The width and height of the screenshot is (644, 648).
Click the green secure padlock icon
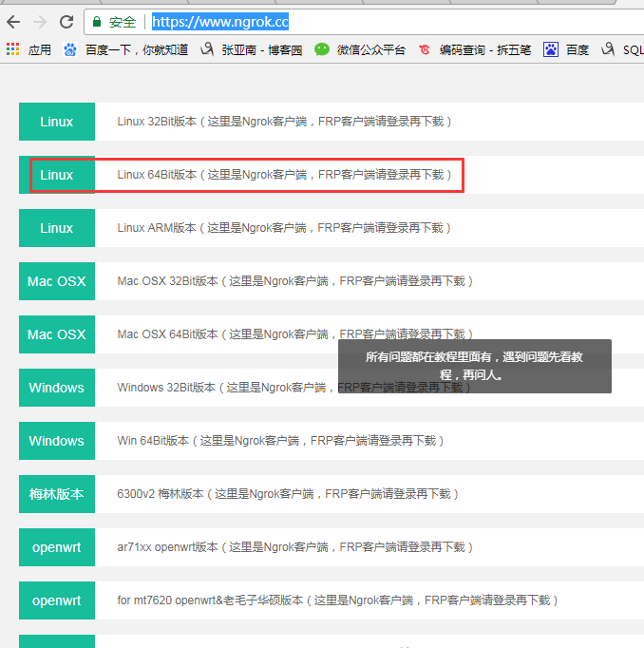[97, 22]
